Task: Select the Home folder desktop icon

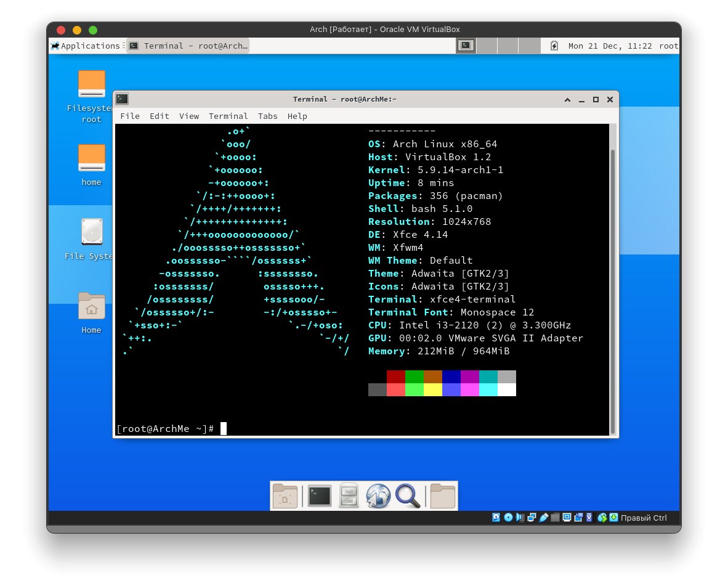Action: [x=92, y=314]
